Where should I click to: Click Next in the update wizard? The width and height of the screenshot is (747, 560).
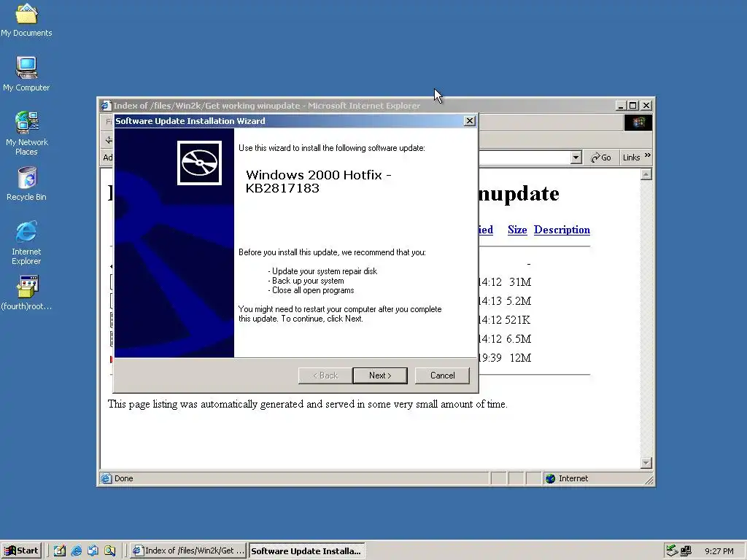click(380, 376)
